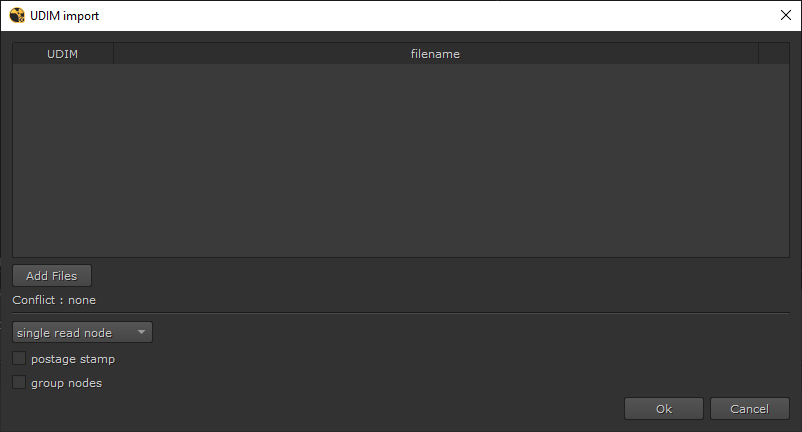
Task: Click the Conflict : none status text
Action: tap(54, 300)
